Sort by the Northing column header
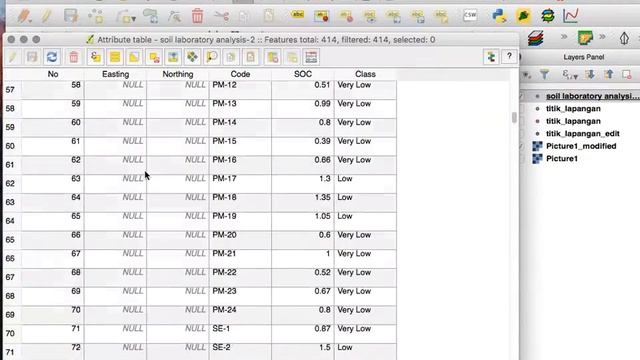The height and width of the screenshot is (360, 640). click(x=178, y=74)
